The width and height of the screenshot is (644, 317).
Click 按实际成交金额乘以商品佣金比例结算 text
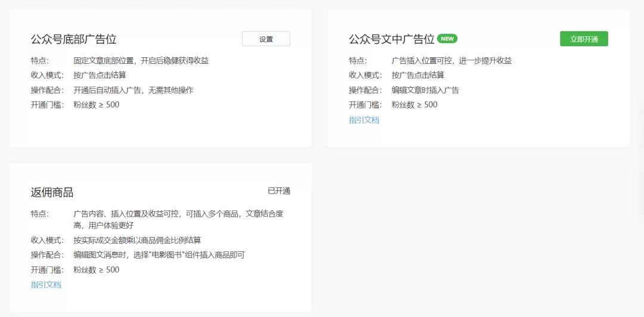click(137, 240)
